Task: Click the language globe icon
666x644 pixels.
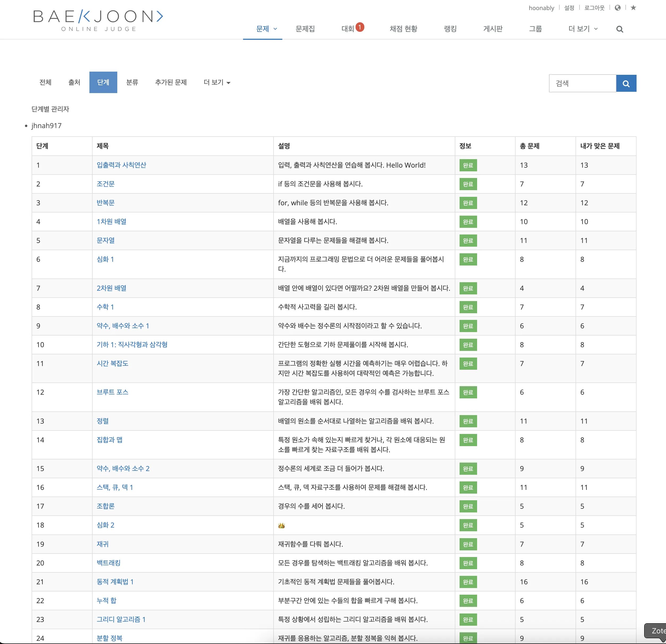Action: click(x=617, y=8)
